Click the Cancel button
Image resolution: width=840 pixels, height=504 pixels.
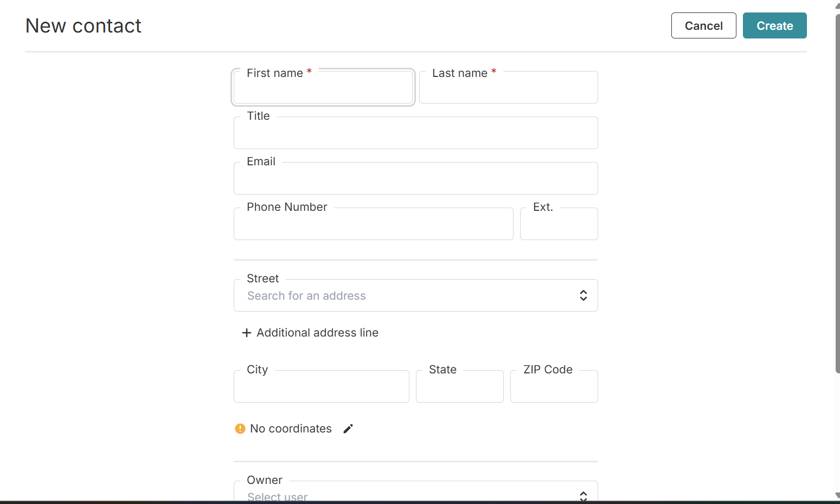coord(703,25)
